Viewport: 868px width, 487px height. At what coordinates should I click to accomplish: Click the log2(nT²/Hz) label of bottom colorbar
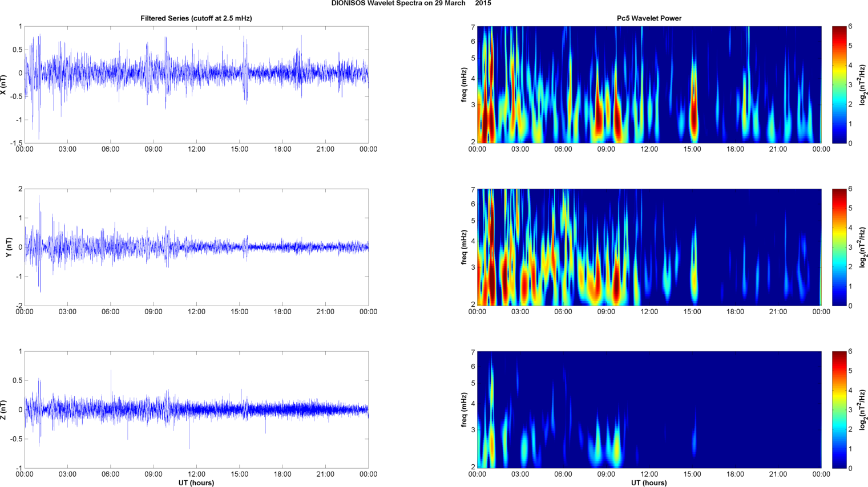(863, 409)
